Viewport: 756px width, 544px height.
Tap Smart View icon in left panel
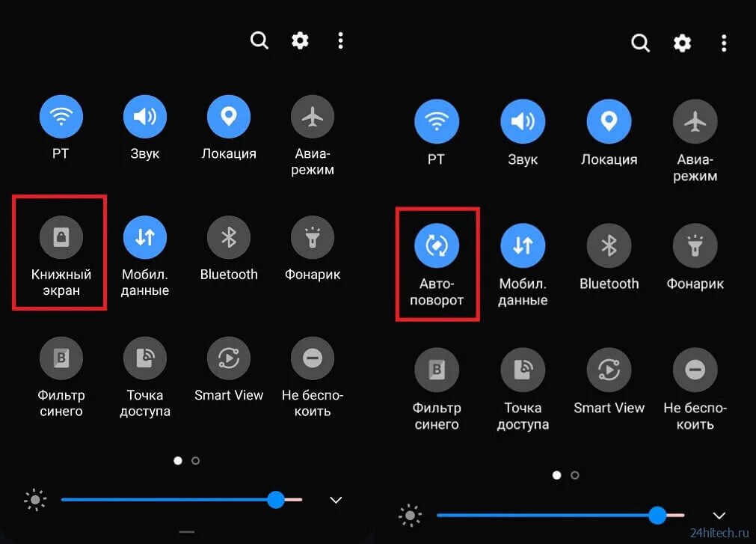click(229, 358)
